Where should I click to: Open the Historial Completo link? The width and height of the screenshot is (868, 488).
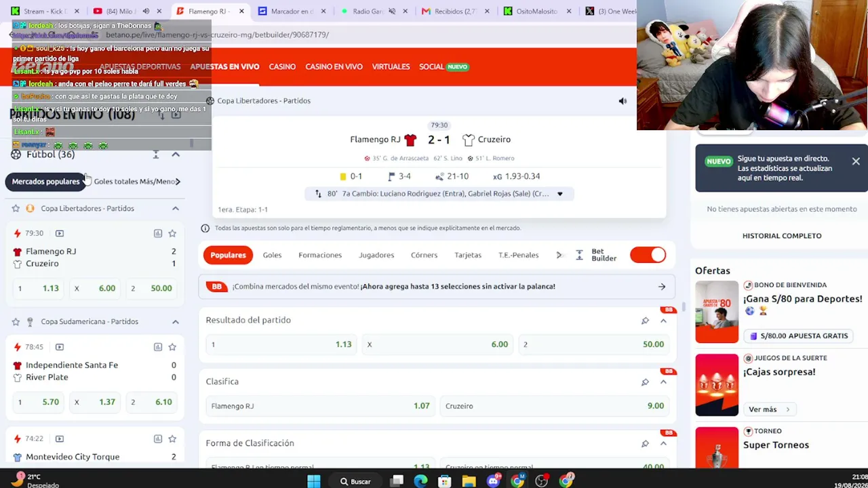click(x=782, y=236)
